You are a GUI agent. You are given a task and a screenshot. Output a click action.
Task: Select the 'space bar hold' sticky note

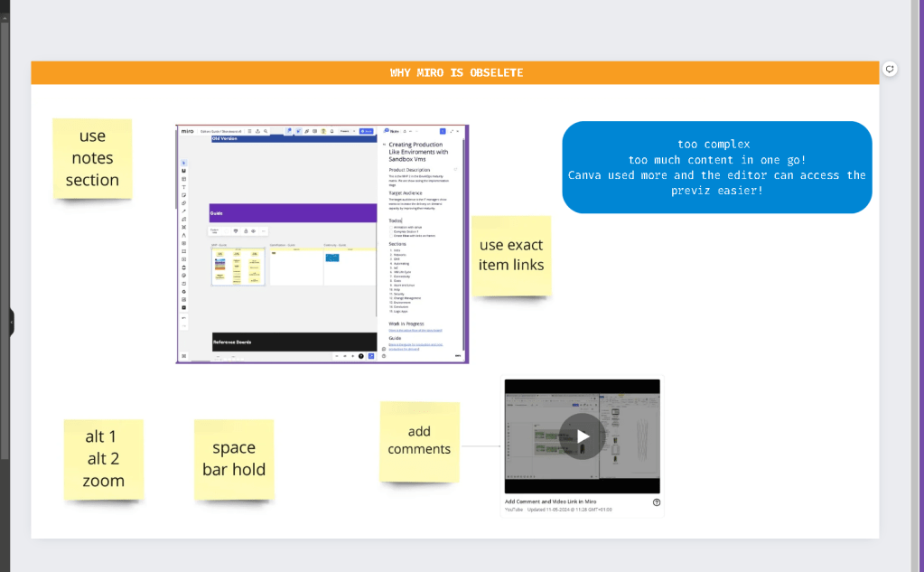234,459
